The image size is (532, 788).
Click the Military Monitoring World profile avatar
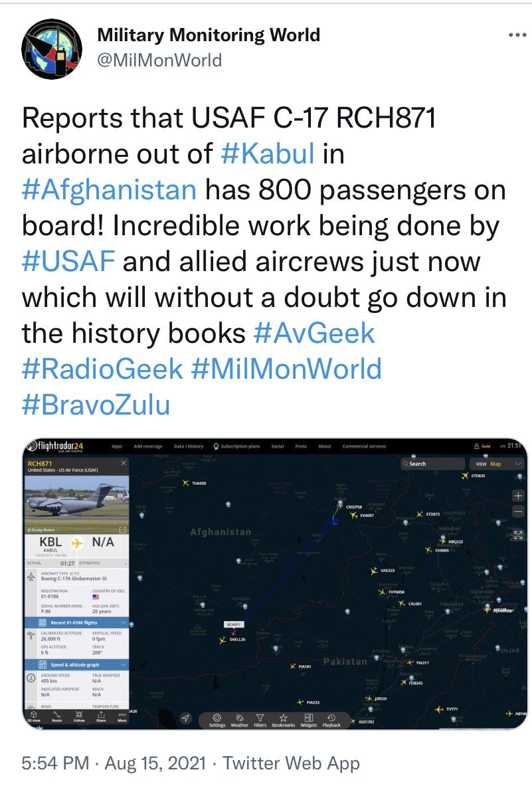tap(52, 49)
